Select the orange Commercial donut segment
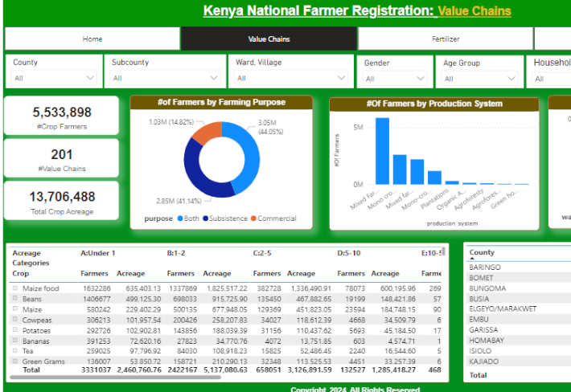This screenshot has height=392, width=571. click(209, 132)
